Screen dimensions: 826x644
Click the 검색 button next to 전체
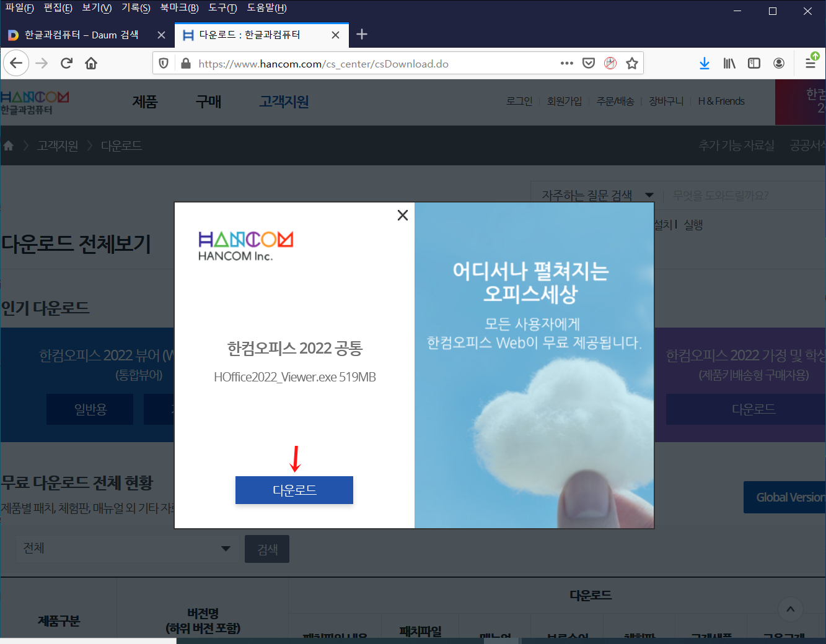click(267, 549)
